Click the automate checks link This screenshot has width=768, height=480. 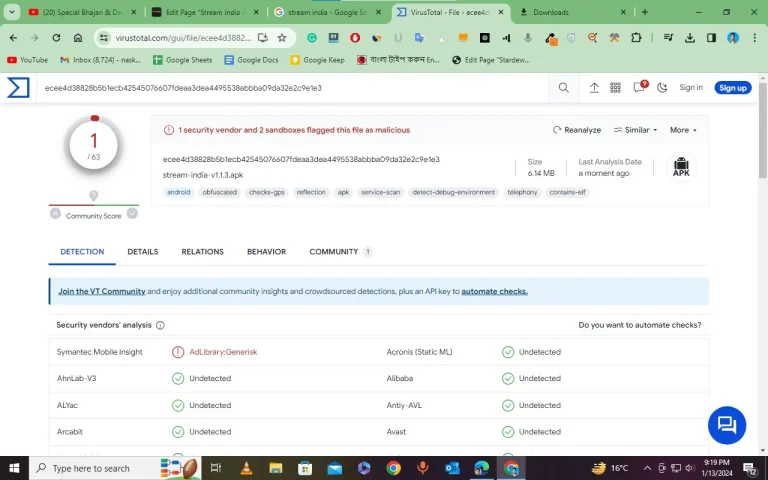pos(494,291)
